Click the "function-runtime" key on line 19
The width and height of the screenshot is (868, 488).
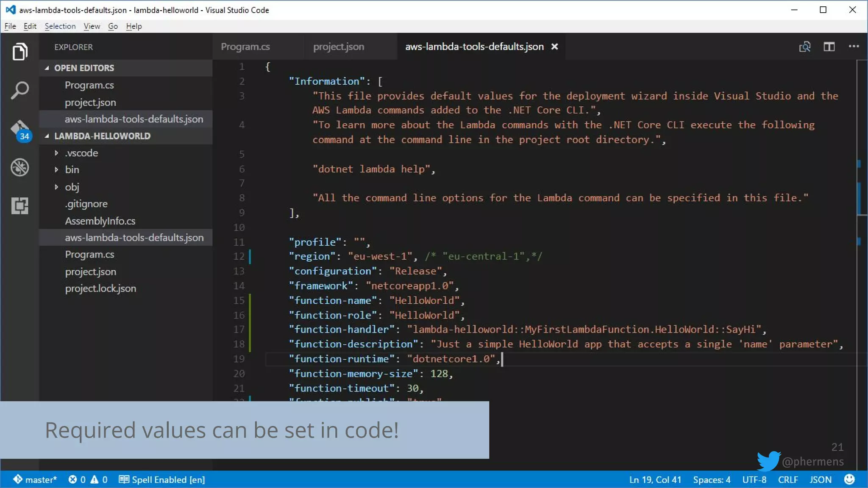tap(342, 359)
